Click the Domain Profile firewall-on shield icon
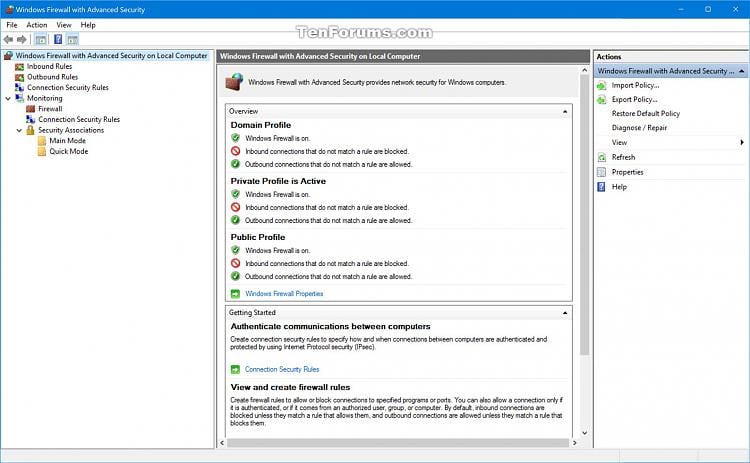Image resolution: width=750 pixels, height=463 pixels. 235,138
